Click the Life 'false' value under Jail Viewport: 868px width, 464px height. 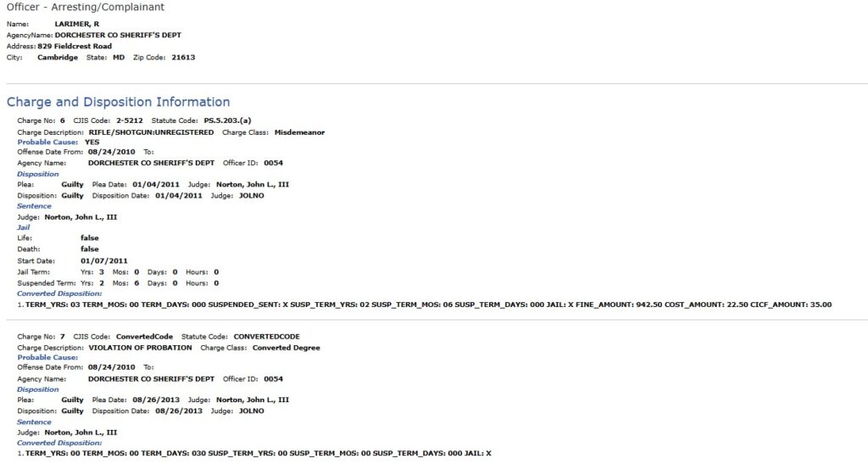90,238
